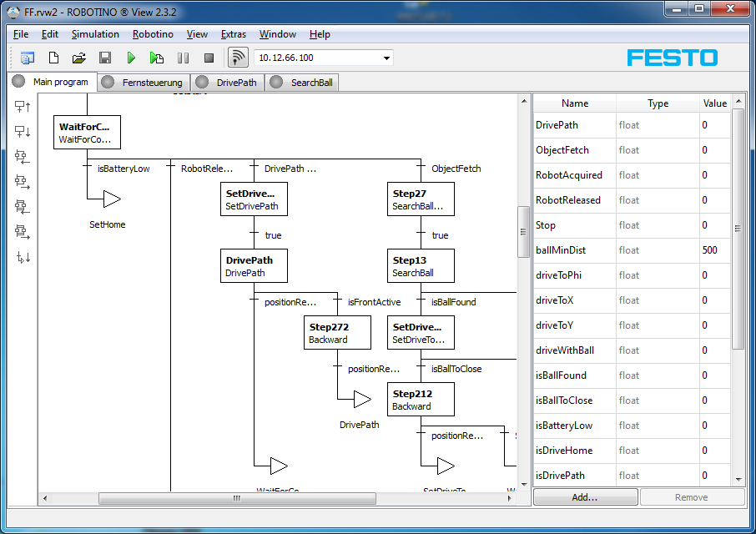Image resolution: width=756 pixels, height=534 pixels.
Task: Select the ballMinDist value 500 cell
Action: tap(715, 250)
